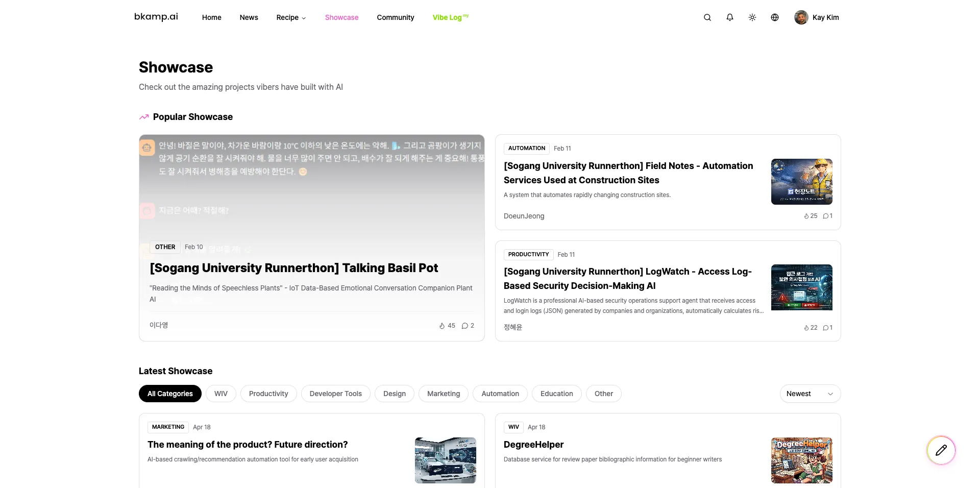Viewport: 980px width, 488px height.
Task: Switch to the Community tab
Action: coord(395,17)
